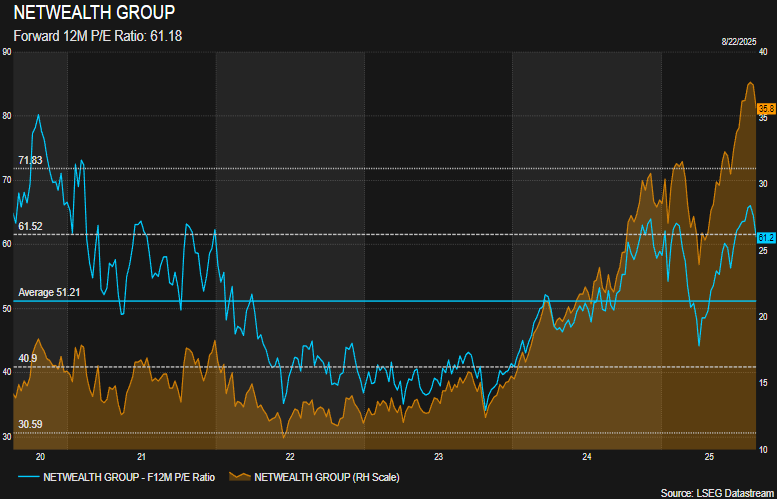Select the Forward 12M P/E Ratio subtitle
The height and width of the screenshot is (499, 777).
pos(97,36)
